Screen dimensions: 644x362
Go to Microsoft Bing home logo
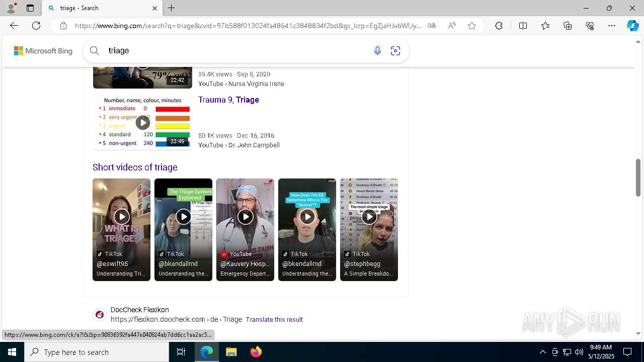point(43,51)
